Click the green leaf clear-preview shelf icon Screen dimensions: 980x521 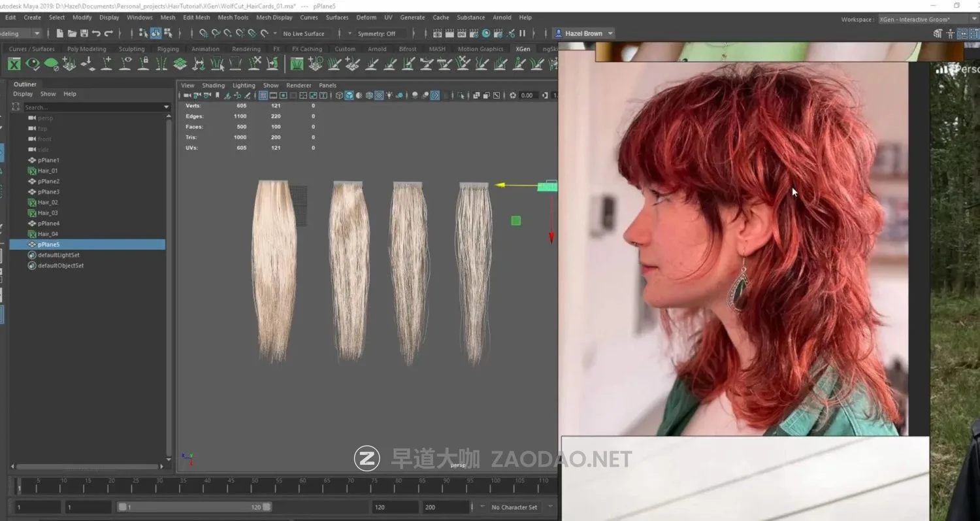pos(51,63)
